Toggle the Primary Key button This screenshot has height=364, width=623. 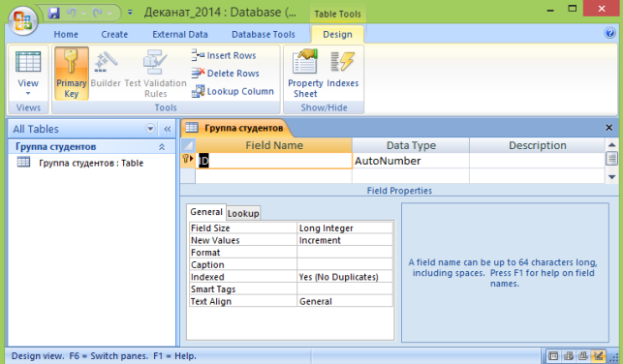coord(72,73)
